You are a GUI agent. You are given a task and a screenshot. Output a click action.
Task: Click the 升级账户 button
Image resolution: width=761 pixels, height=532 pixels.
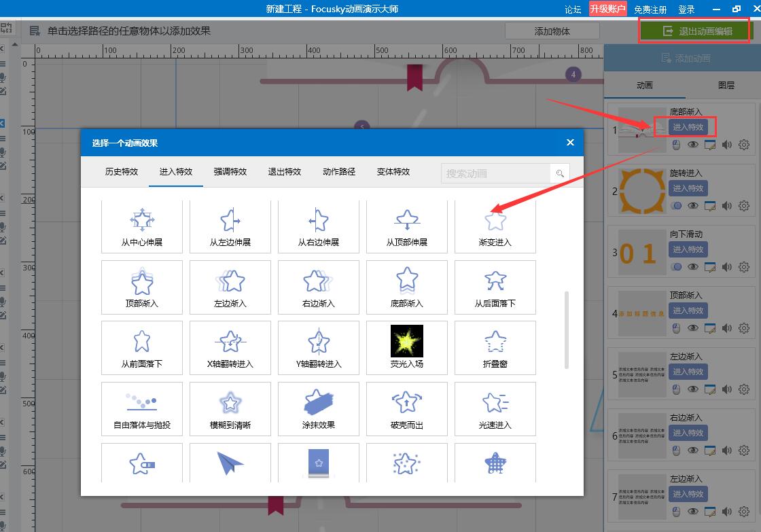607,9
